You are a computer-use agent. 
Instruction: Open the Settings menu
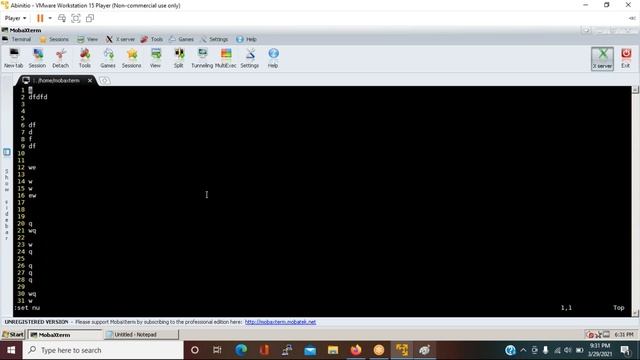(215, 39)
